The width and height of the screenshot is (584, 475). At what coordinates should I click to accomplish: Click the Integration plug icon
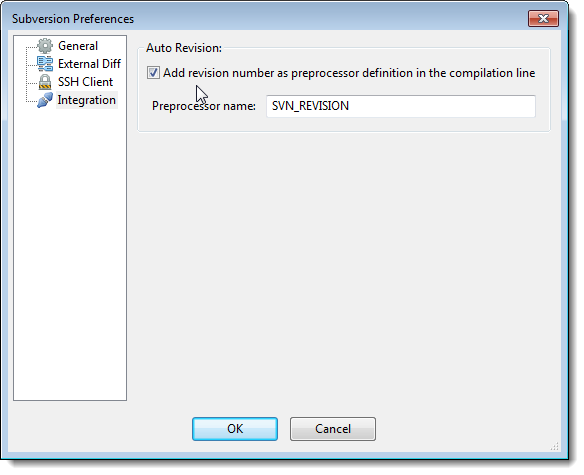(45, 100)
